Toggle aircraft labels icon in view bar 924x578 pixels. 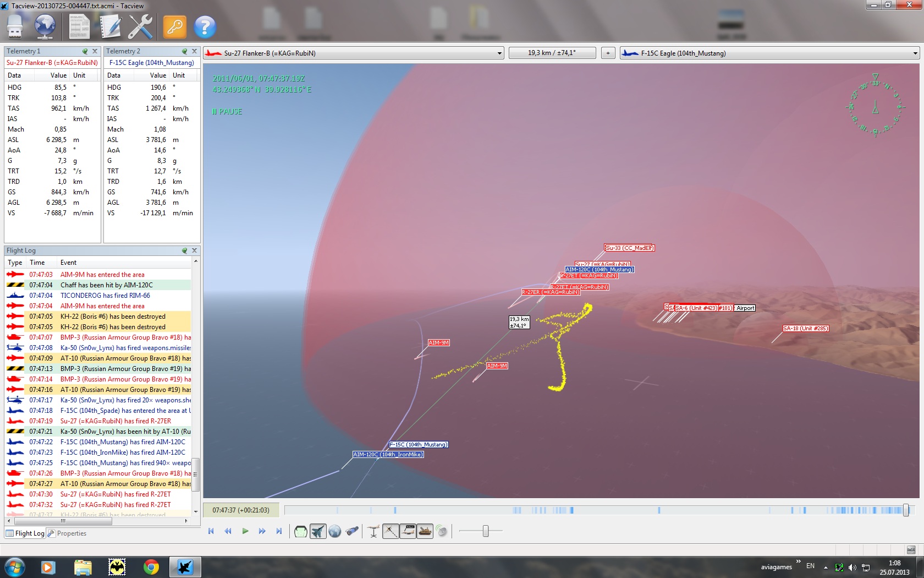click(x=408, y=531)
